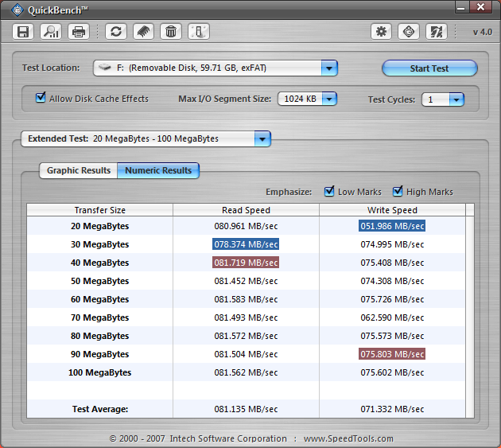
Task: Select the Numeric Results tab
Action: point(158,170)
